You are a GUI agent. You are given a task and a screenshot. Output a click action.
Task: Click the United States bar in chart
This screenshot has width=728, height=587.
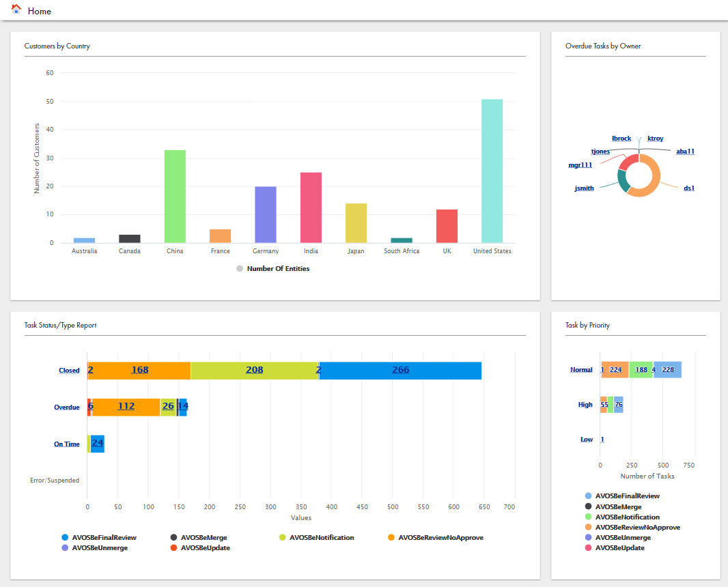pos(492,171)
